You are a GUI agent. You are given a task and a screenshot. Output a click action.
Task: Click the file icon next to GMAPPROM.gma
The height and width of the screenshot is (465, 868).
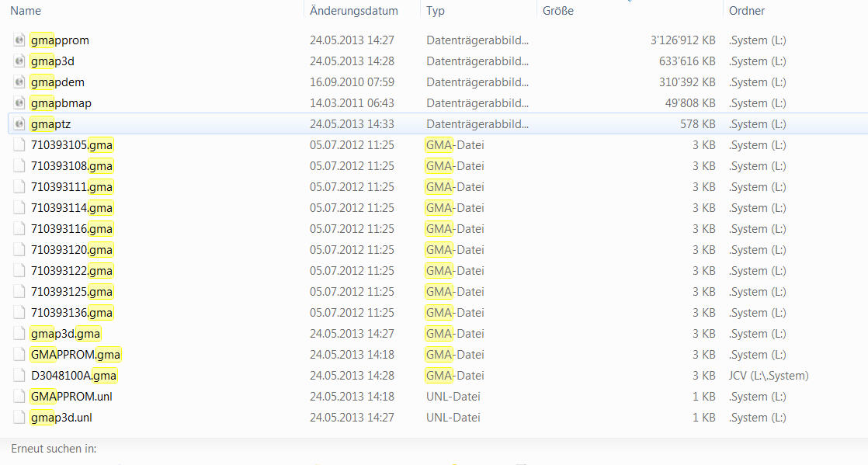[19, 355]
